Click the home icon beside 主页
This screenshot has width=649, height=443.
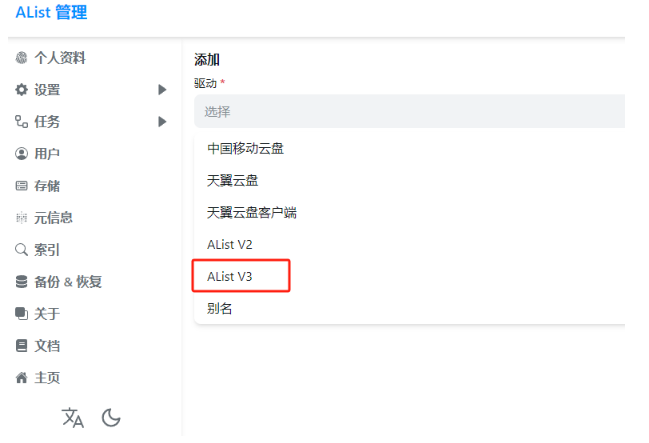point(21,378)
